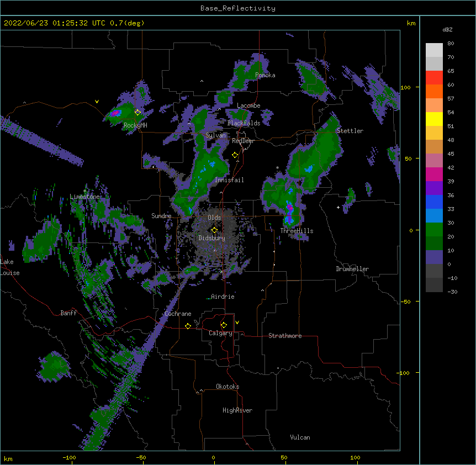476x465 pixels.
Task: Select the Drumheller label
Action: coord(352,269)
